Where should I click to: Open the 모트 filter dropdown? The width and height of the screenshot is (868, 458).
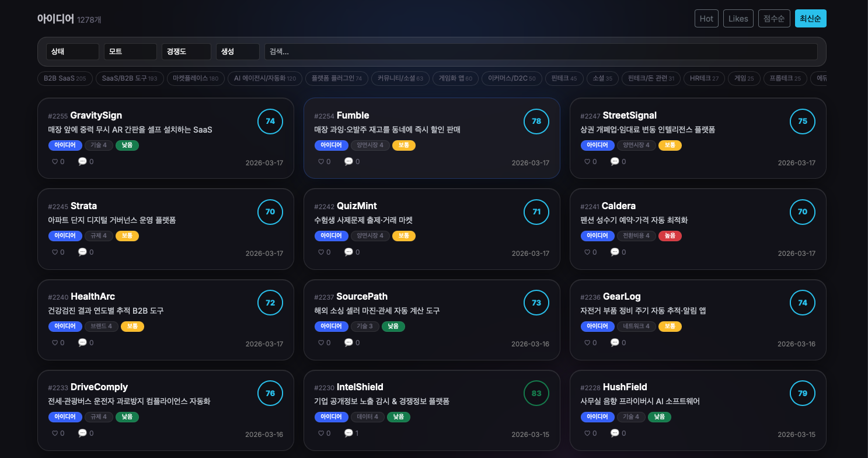[130, 51]
